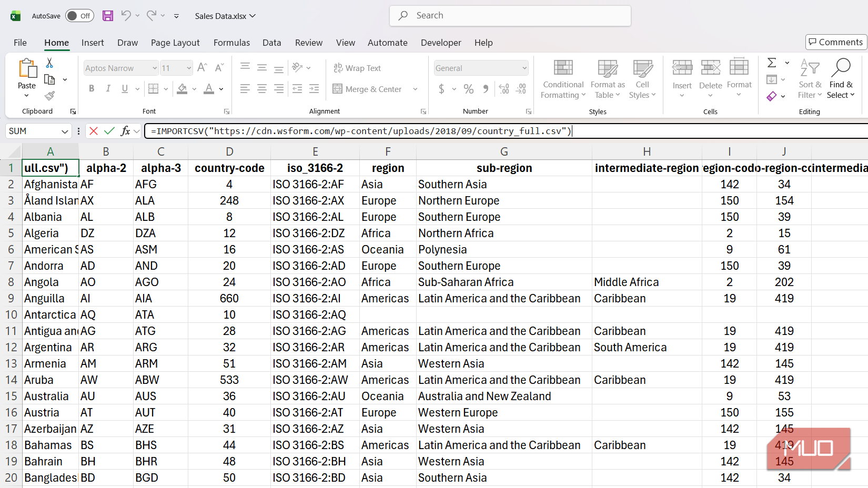The width and height of the screenshot is (868, 488).
Task: Decrease font size with smaller A icon
Action: [219, 67]
